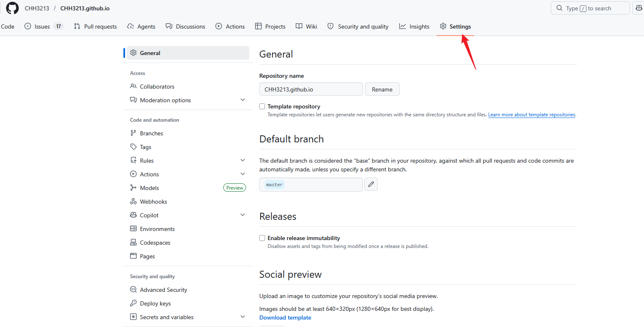This screenshot has width=644, height=327.
Task: Click the Codespaces icon in the sidebar
Action: point(133,243)
